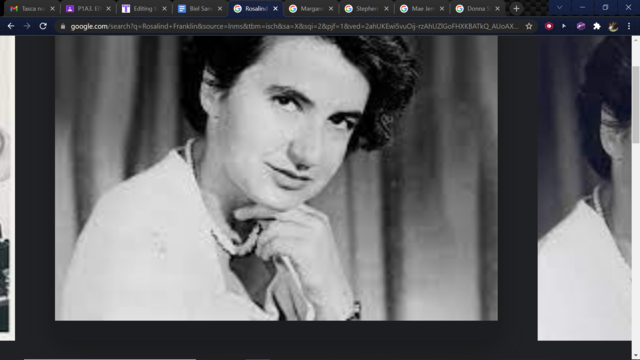Close the Gmail Tasca tab
This screenshot has height=360, width=640.
pyautogui.click(x=52, y=9)
